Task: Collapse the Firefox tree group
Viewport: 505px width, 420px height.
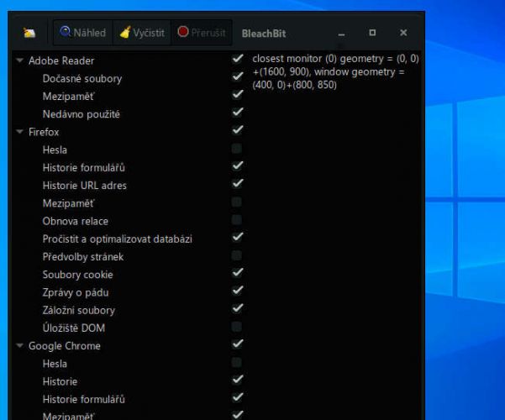Action: pos(19,132)
